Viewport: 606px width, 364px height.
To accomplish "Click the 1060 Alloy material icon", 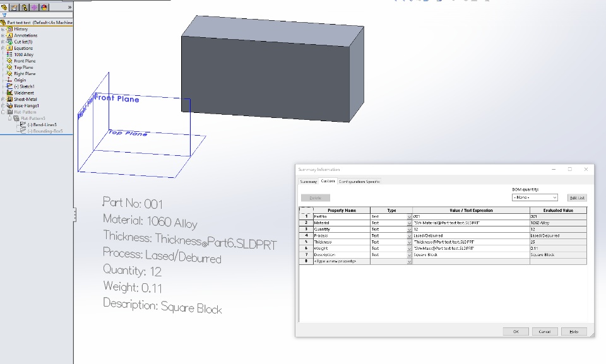I will pyautogui.click(x=9, y=54).
